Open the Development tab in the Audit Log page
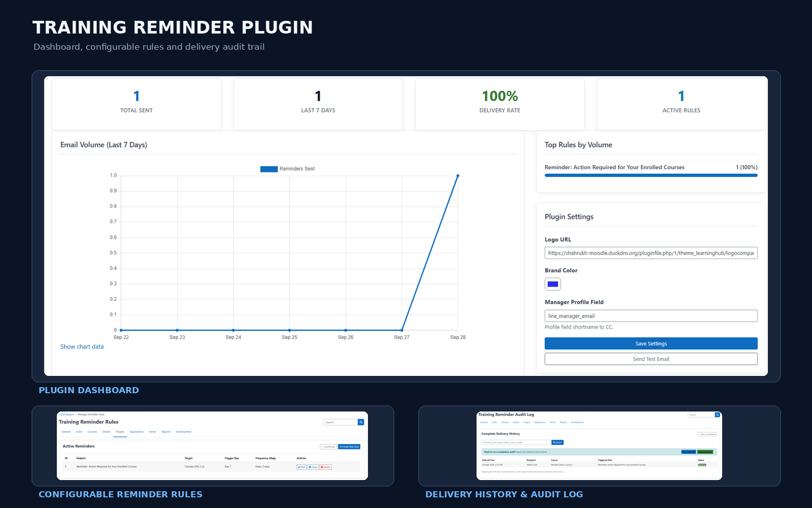 tap(577, 422)
